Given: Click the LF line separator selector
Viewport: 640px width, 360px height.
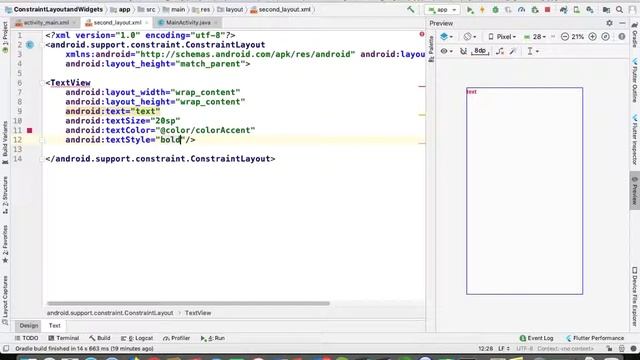Looking at the screenshot, I should [504, 349].
